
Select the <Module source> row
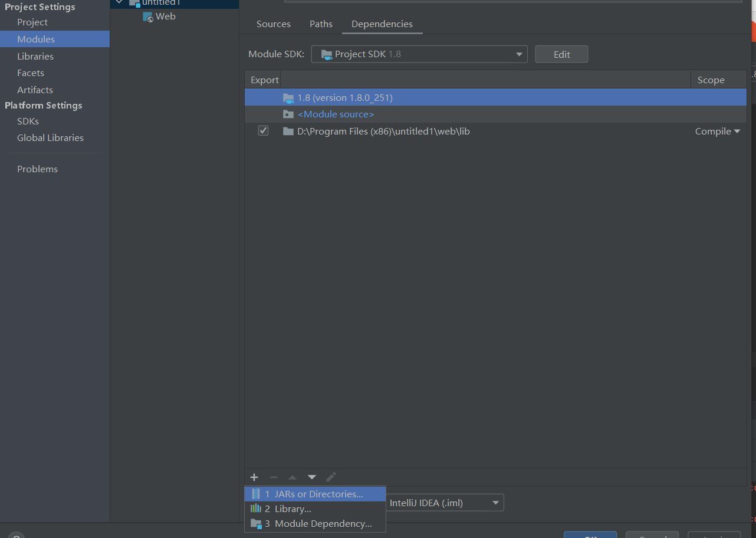tap(495, 114)
